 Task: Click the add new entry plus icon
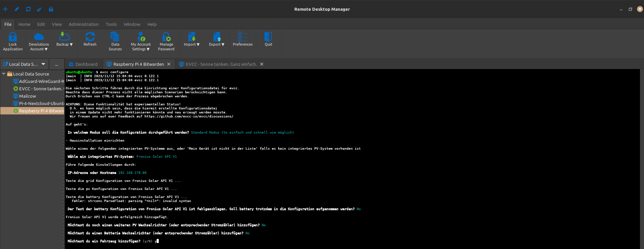click(5, 9)
